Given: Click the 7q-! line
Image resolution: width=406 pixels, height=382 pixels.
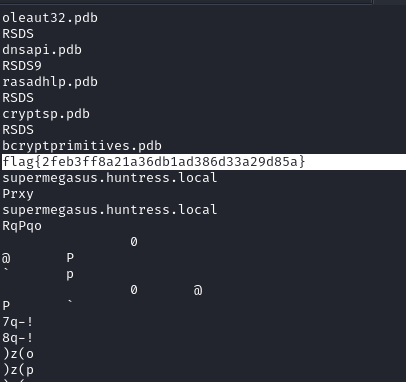Looking at the screenshot, I should (18, 322).
